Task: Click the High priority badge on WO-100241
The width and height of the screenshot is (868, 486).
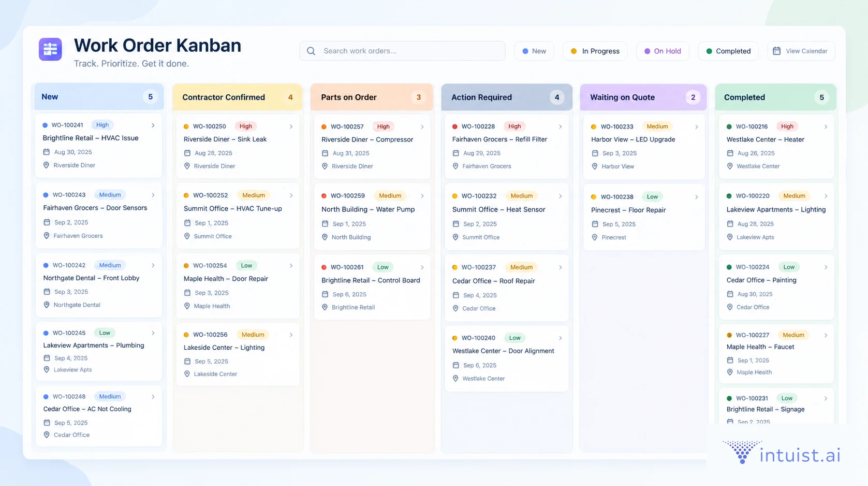Action: pyautogui.click(x=102, y=125)
